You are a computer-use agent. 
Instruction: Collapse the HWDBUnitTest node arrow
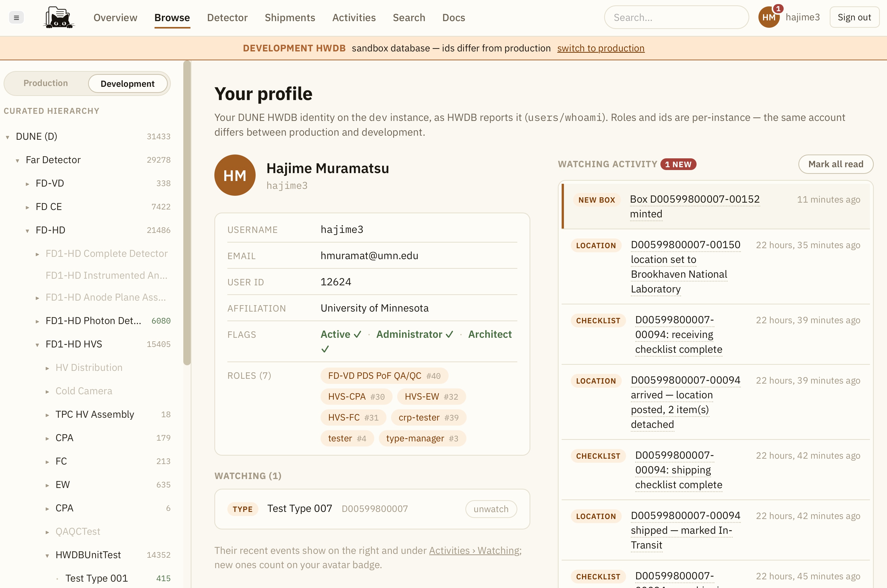coord(47,556)
